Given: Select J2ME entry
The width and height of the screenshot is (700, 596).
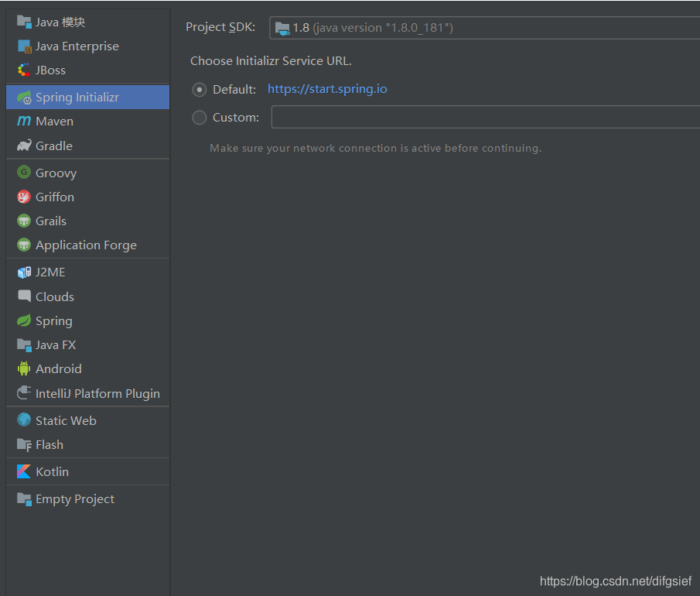Looking at the screenshot, I should pyautogui.click(x=88, y=272).
